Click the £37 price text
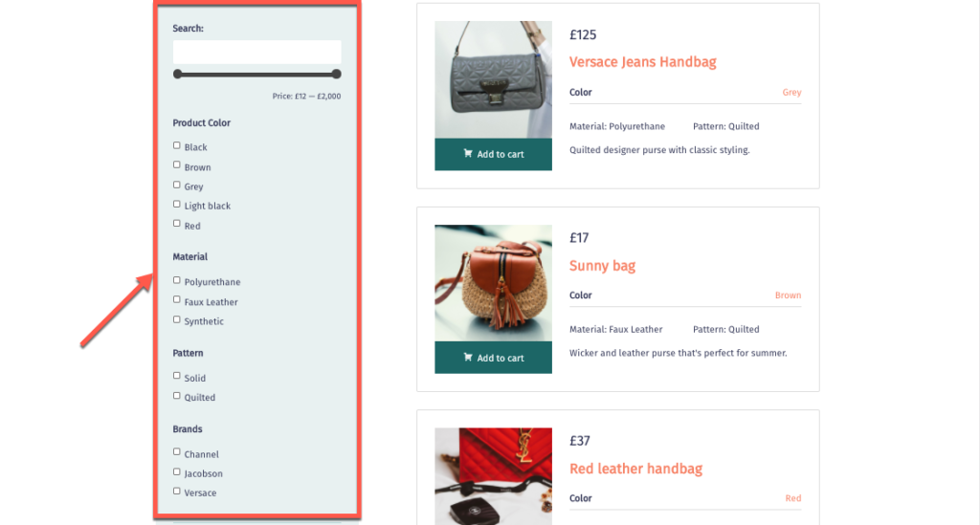 (x=579, y=441)
